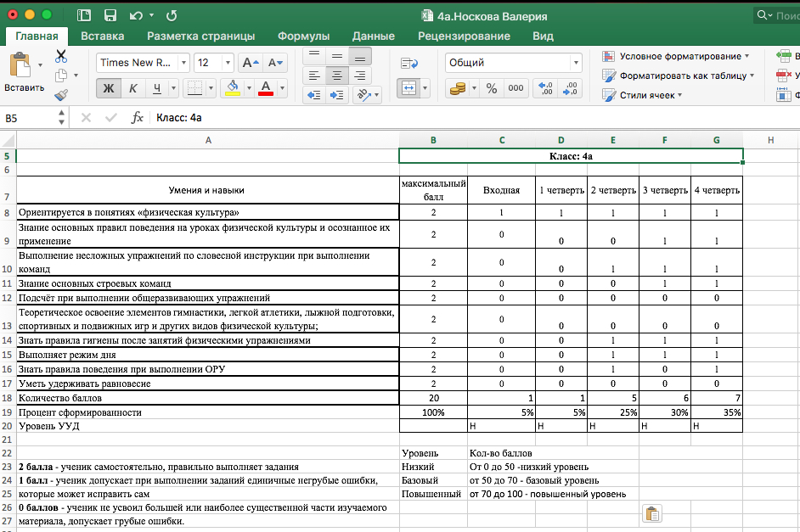
Task: Open the Данные ribbon tab
Action: pos(374,36)
